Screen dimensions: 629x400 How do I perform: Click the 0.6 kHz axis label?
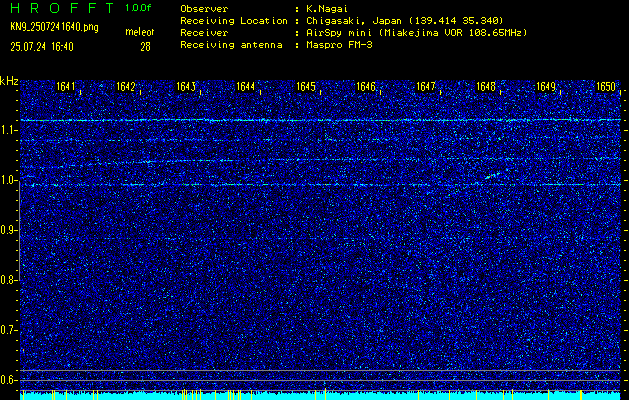[8, 380]
